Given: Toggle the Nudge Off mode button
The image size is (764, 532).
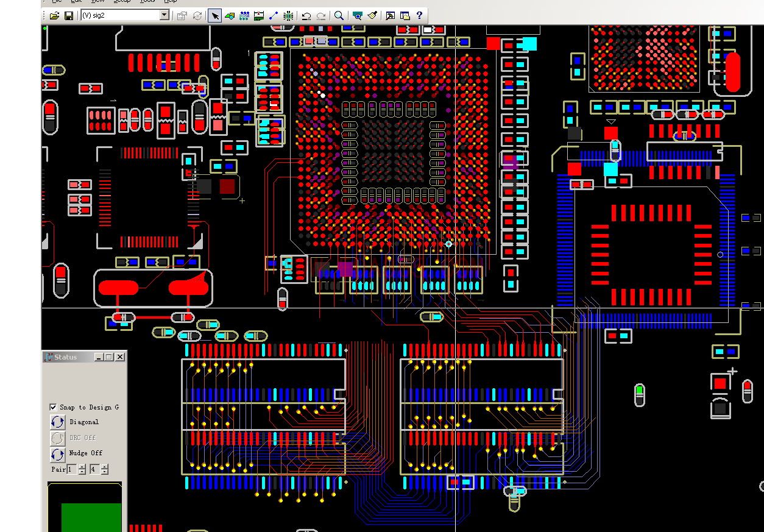Looking at the screenshot, I should point(58,454).
